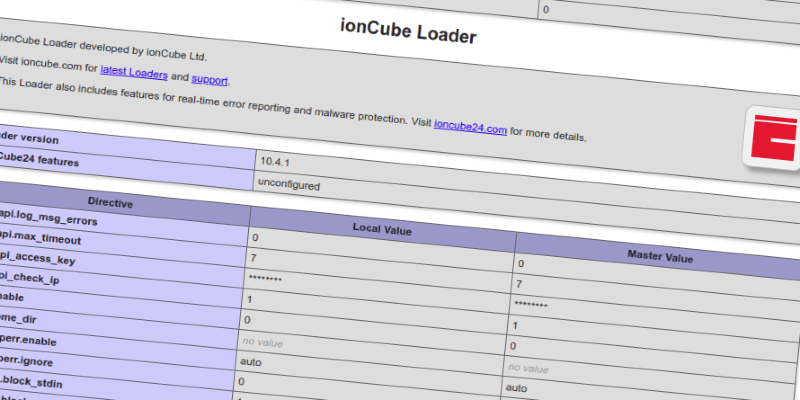Select the unconfigured features value

point(290,184)
